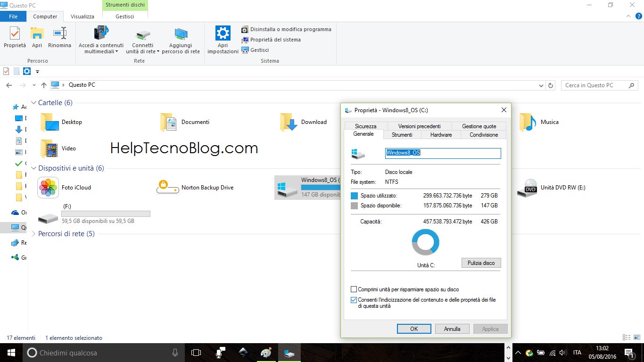The image size is (644, 362).
Task: Open the notification center icon
Action: pyautogui.click(x=628, y=353)
